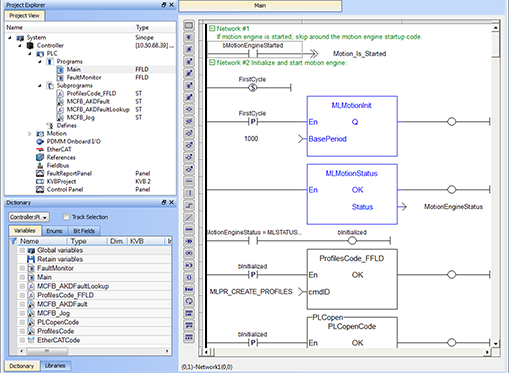Image resolution: width=509 pixels, height=373 pixels.
Task: Float the Project Explorer panel via pin icon
Action: click(164, 5)
